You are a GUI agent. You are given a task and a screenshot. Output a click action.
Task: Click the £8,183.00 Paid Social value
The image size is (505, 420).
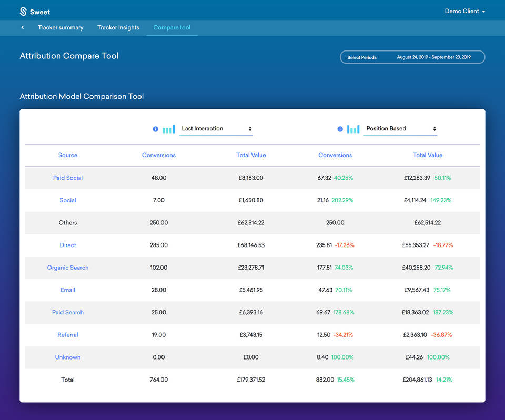(x=251, y=178)
